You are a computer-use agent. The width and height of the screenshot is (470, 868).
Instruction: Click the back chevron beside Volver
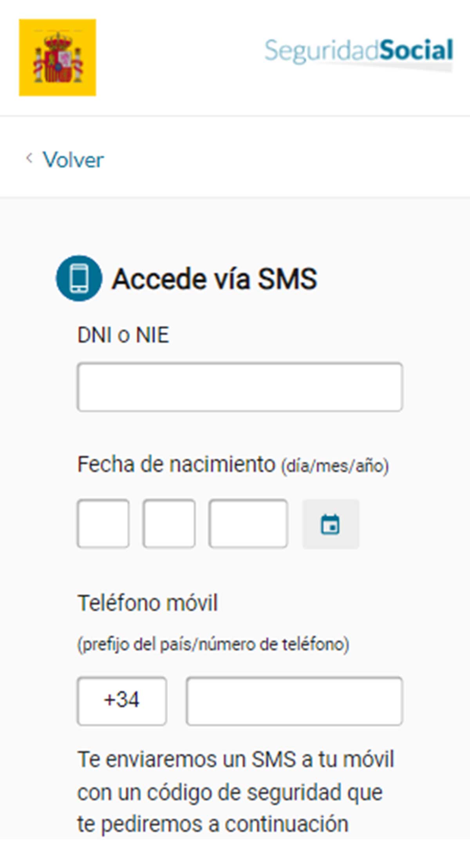pyautogui.click(x=29, y=158)
